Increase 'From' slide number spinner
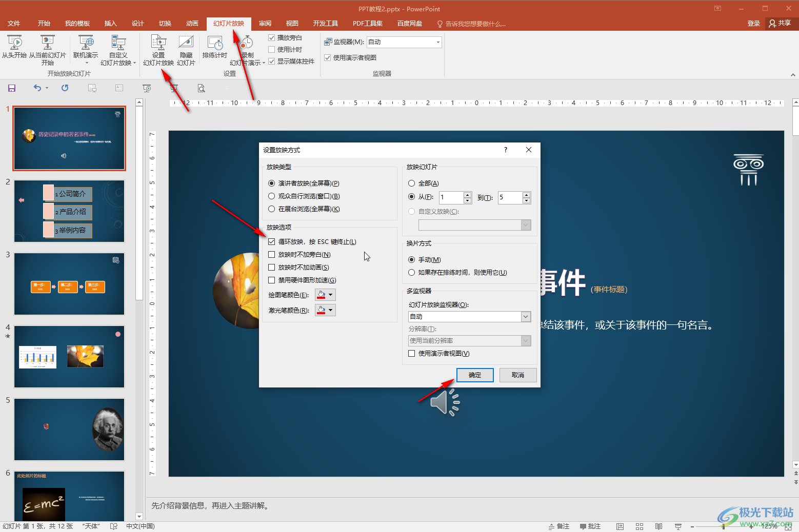Screen dimensions: 799x532 (x=467, y=195)
